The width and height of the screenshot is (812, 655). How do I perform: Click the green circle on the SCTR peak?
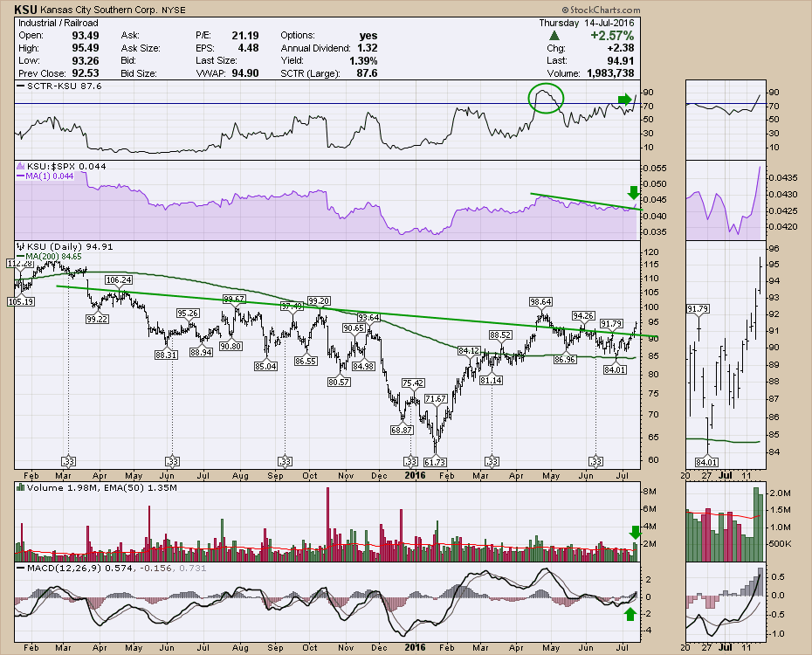pos(546,98)
